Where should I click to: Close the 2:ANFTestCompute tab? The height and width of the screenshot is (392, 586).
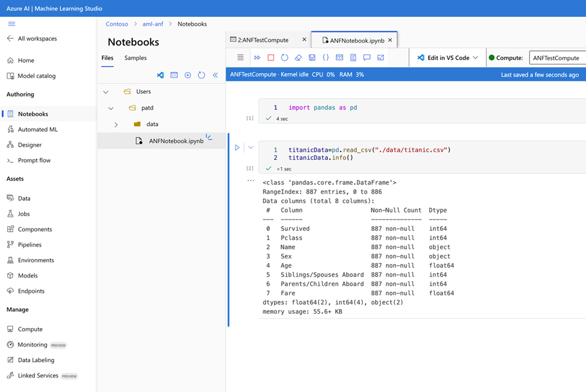(304, 39)
